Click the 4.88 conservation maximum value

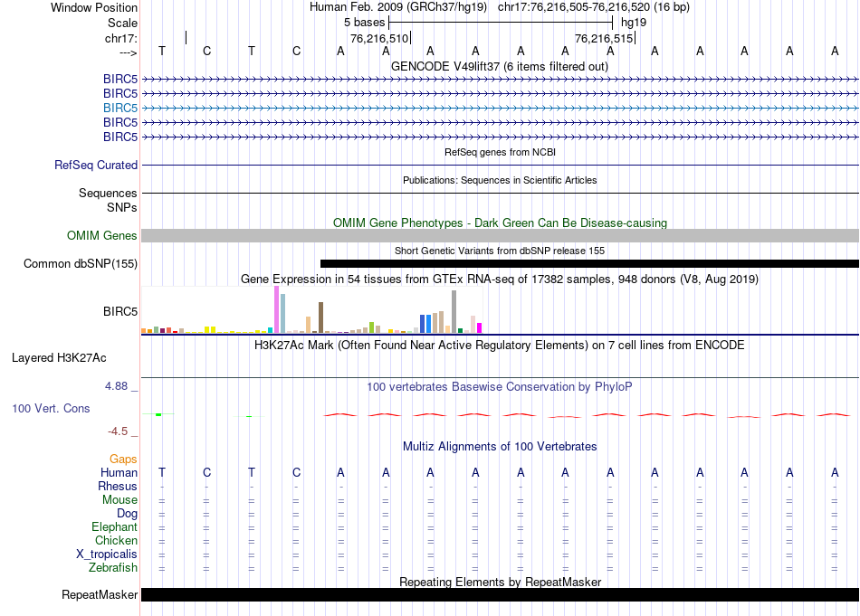click(x=116, y=386)
